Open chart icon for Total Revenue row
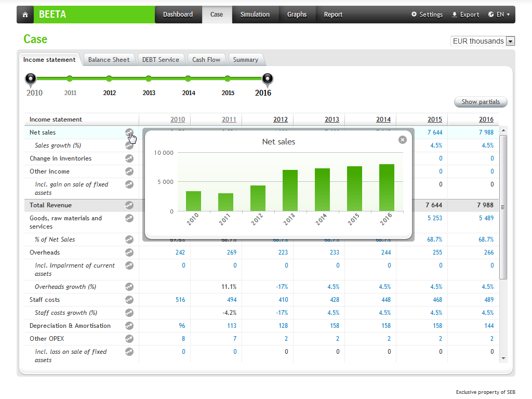 pos(129,205)
